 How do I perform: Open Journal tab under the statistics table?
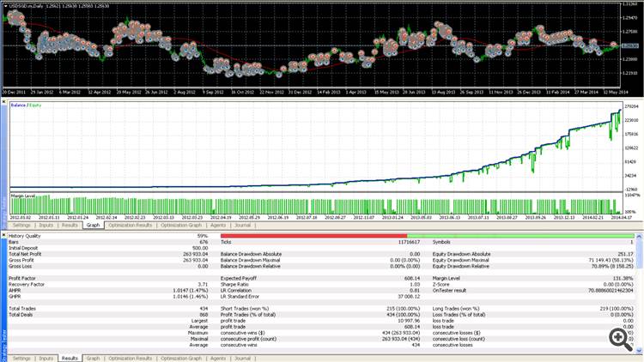(x=242, y=359)
